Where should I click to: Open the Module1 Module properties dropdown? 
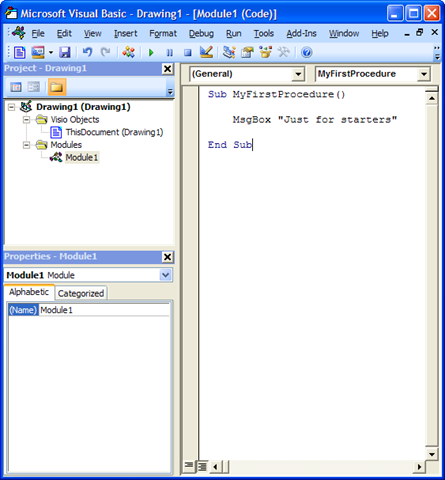(166, 275)
